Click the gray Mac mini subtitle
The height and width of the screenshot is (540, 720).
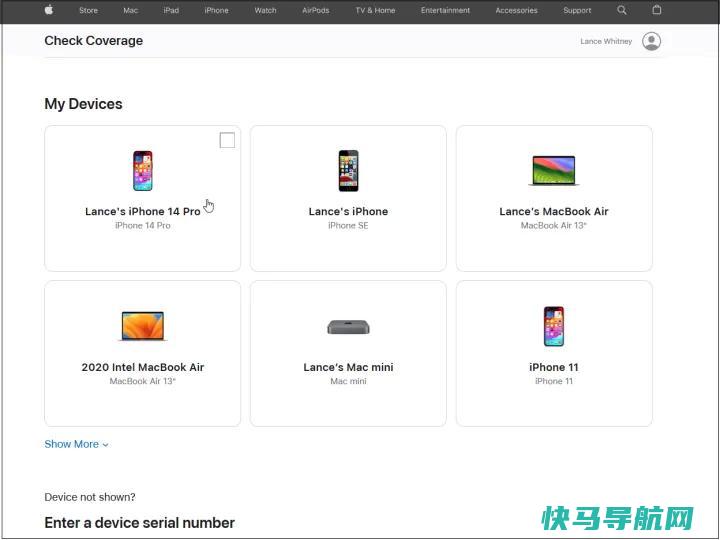click(x=349, y=381)
